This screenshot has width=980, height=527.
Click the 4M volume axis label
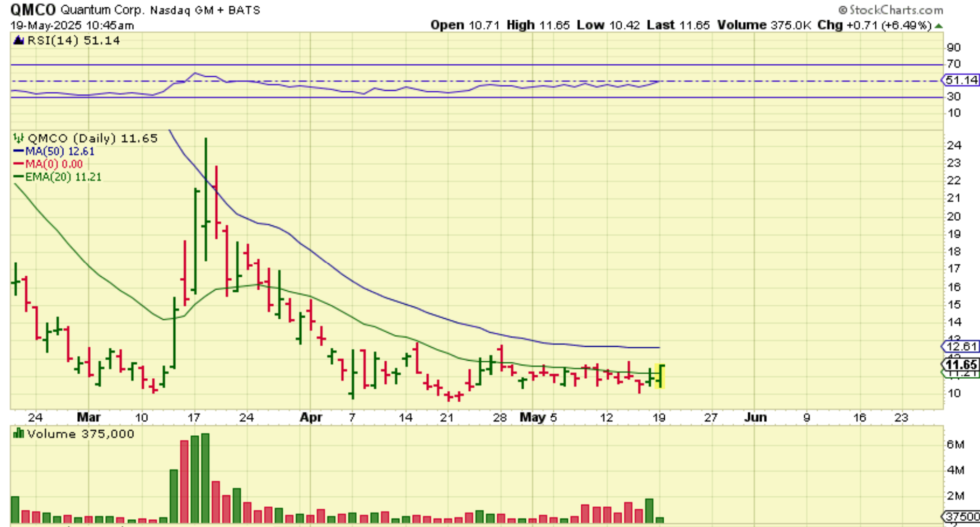pos(955,470)
